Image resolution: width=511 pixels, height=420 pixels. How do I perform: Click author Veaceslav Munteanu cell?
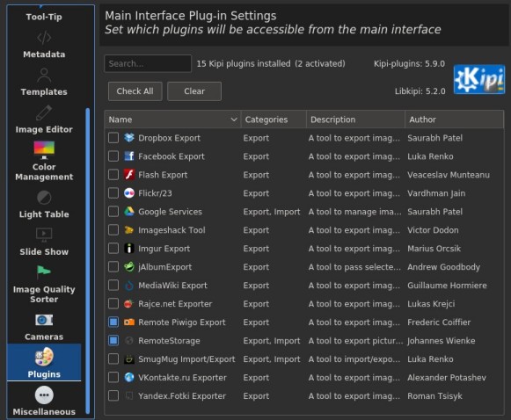click(448, 175)
